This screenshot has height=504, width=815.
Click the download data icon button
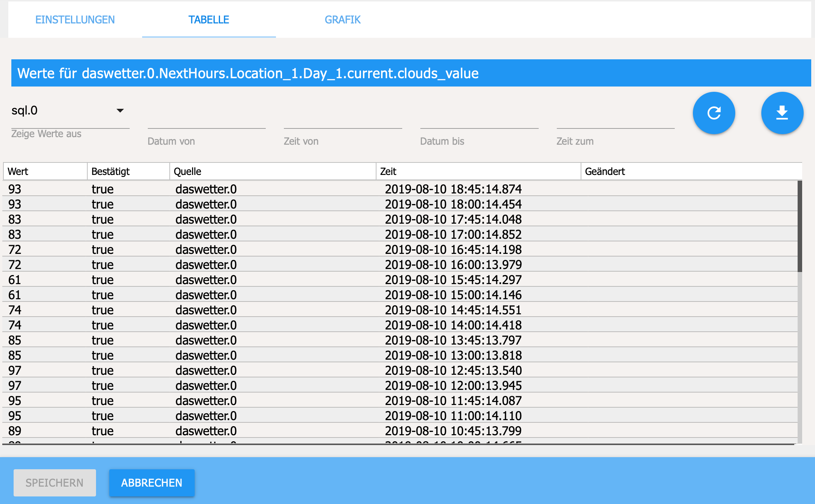782,113
